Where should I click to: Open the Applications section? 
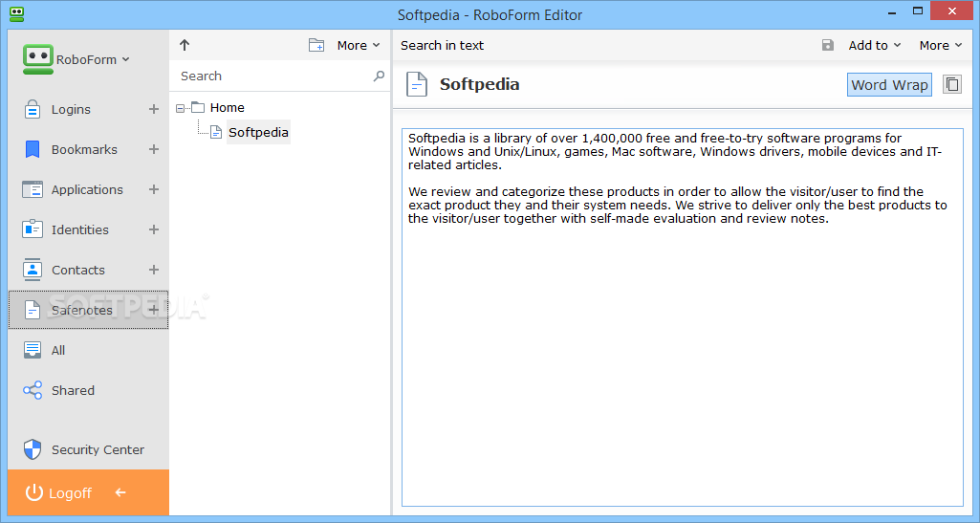87,189
